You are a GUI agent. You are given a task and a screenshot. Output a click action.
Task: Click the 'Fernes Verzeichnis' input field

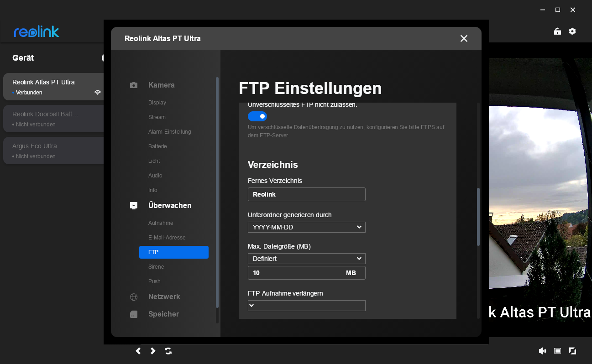click(x=306, y=194)
